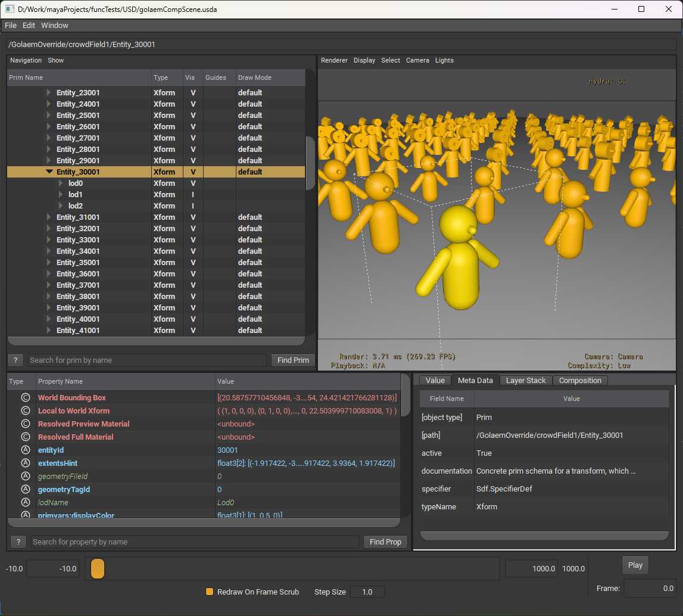
Task: Click the attribute icon next to geometryTagId
Action: [25, 489]
